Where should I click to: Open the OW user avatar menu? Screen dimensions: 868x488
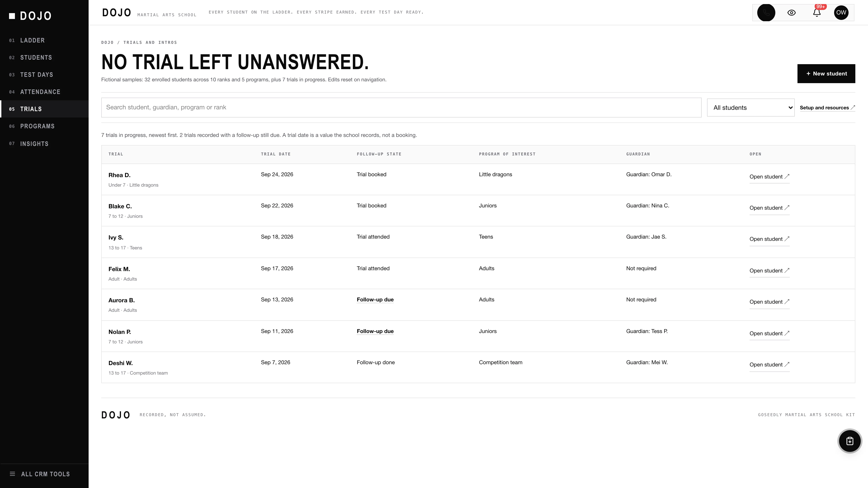[841, 13]
